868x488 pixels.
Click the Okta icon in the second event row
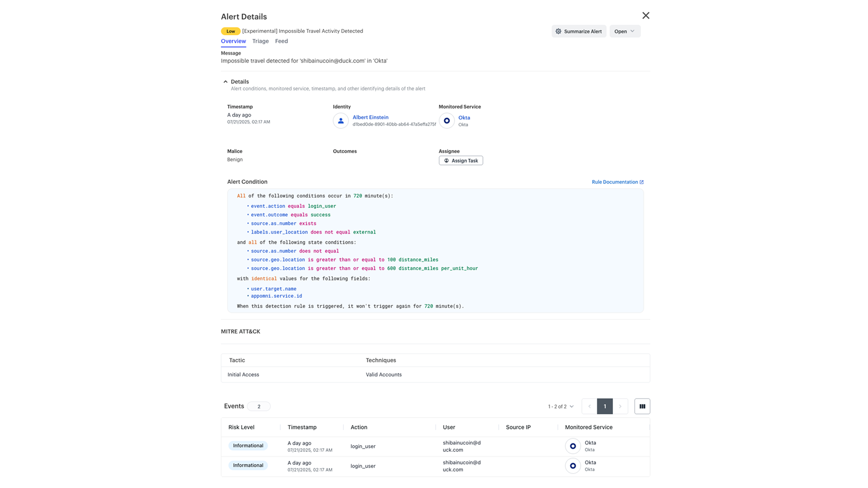pyautogui.click(x=573, y=465)
